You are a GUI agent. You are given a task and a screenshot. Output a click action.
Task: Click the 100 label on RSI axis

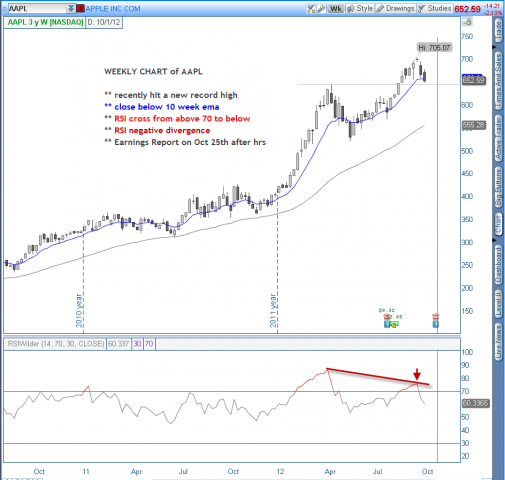(x=467, y=352)
